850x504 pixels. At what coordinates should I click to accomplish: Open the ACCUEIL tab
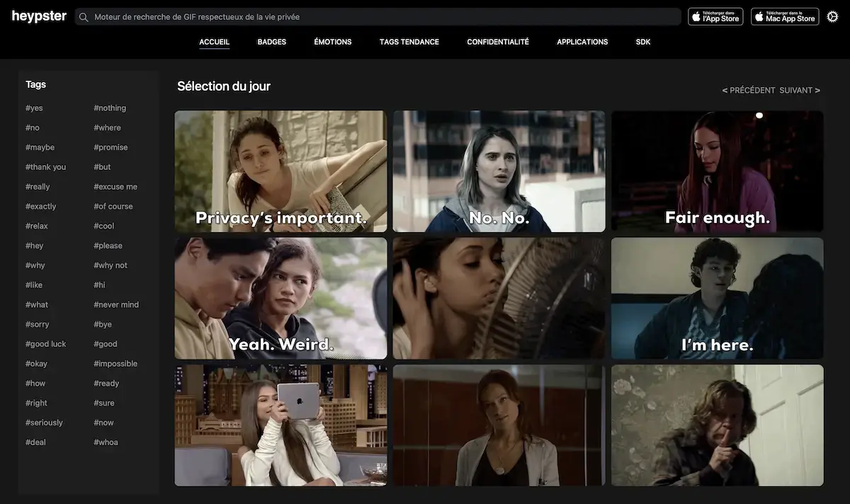pos(215,42)
